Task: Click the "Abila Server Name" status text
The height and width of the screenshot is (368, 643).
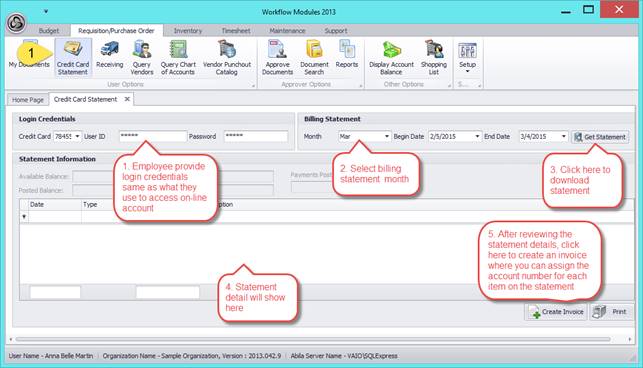Action: (344, 356)
